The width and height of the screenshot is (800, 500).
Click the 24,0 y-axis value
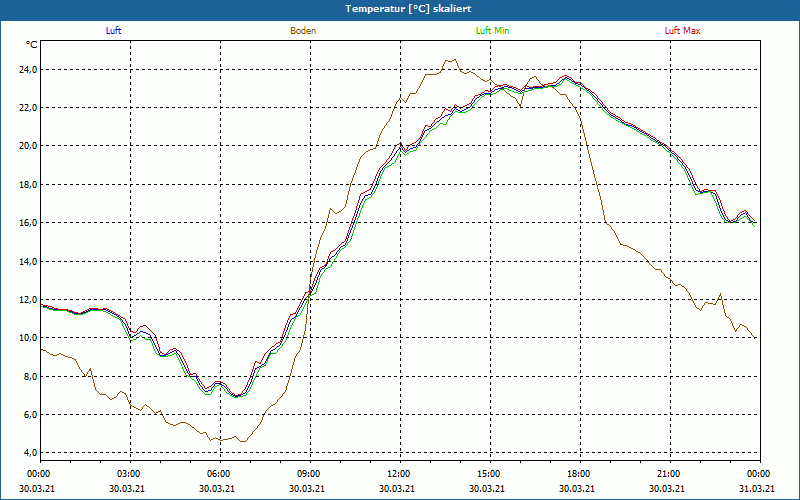coord(29,69)
